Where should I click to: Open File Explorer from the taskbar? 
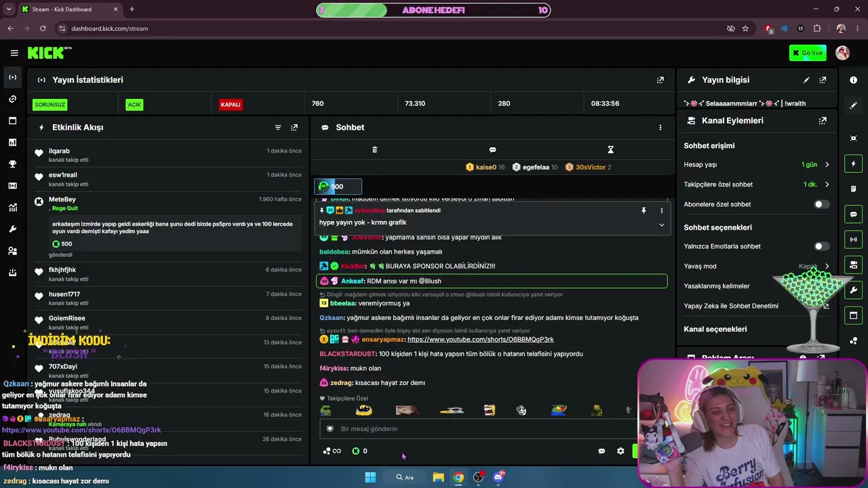pos(438,477)
